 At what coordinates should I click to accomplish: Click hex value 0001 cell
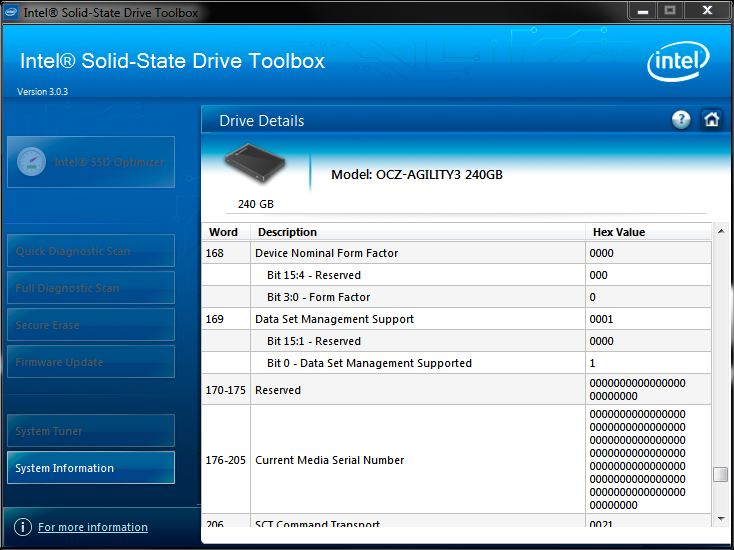point(648,319)
